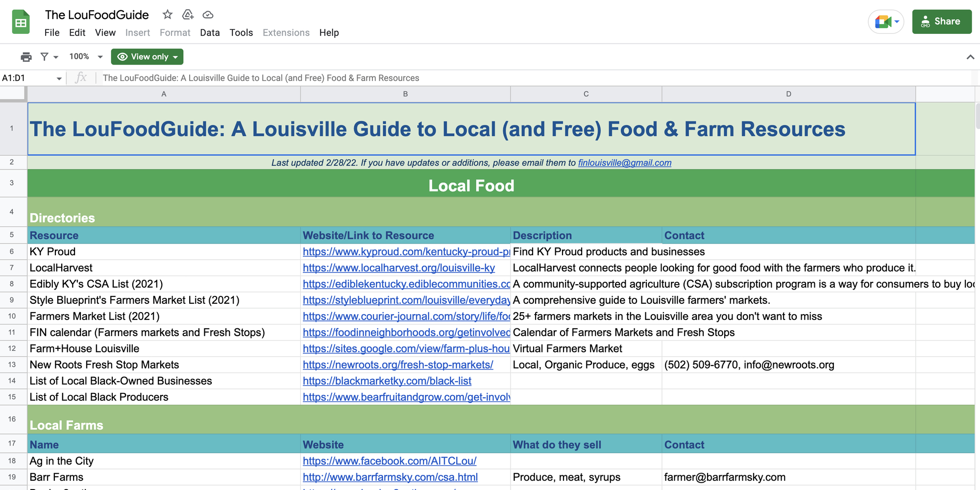
Task: Select the LocalHarvest cell
Action: 164,268
